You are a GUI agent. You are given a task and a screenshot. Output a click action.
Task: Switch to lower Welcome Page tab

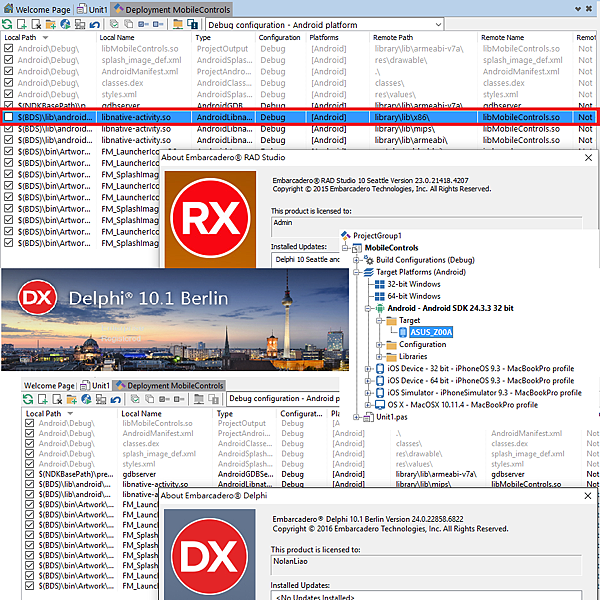[x=49, y=385]
